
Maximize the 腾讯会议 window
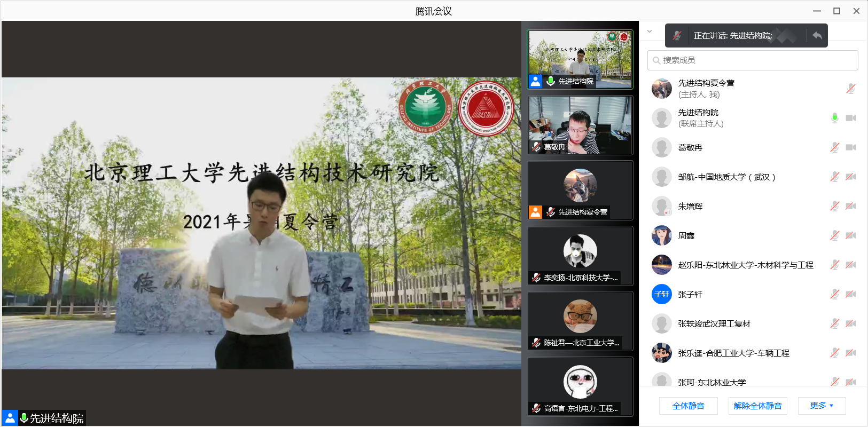coord(836,11)
